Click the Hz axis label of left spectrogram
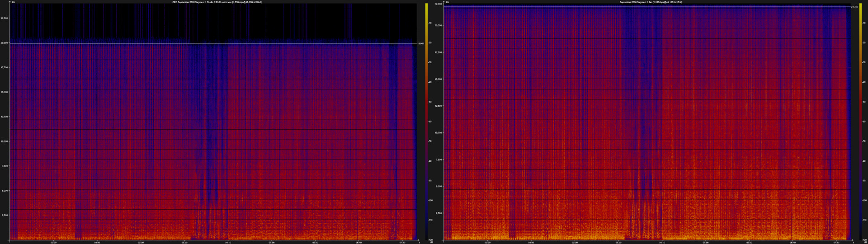The width and height of the screenshot is (868, 244). pos(13,2)
